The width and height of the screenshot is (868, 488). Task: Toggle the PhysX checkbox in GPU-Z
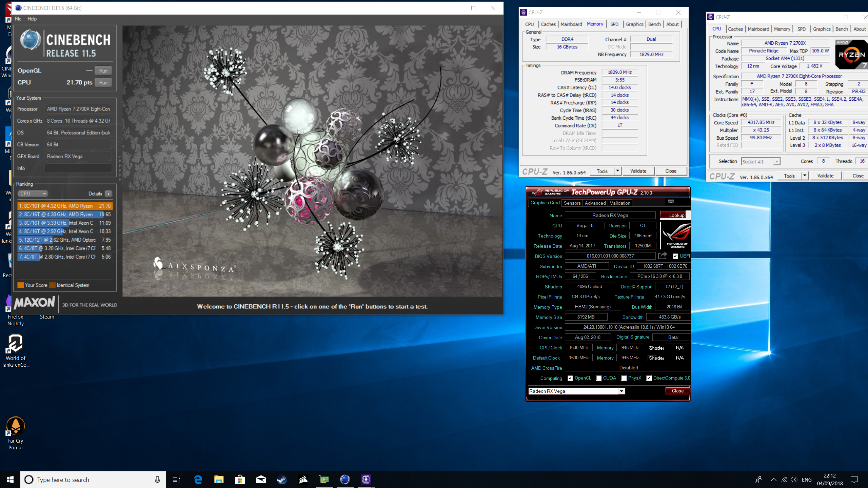624,378
